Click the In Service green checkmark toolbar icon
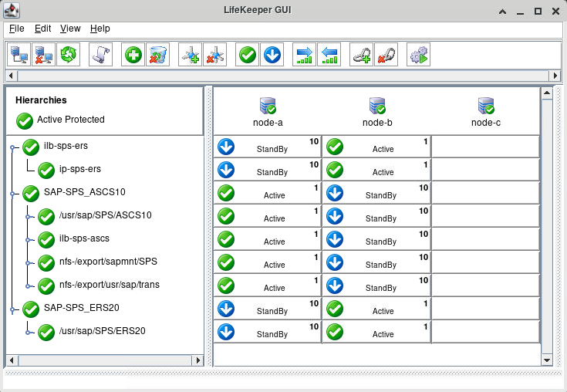This screenshot has width=567, height=392. click(x=248, y=55)
